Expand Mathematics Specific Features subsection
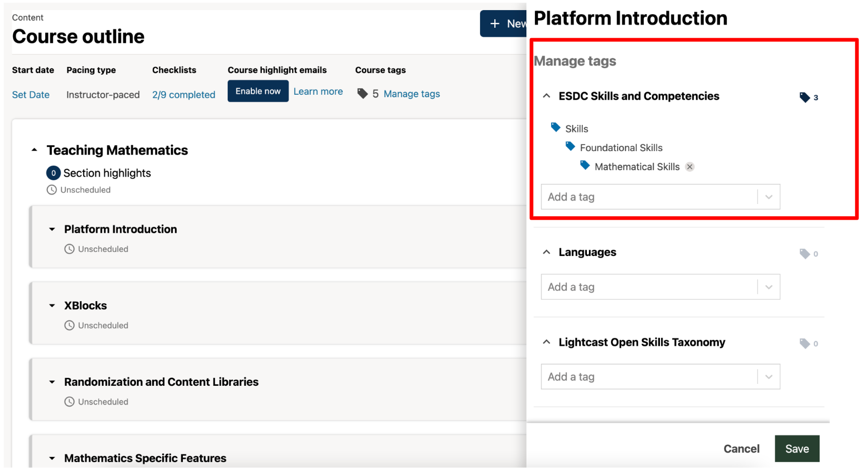 [52, 458]
